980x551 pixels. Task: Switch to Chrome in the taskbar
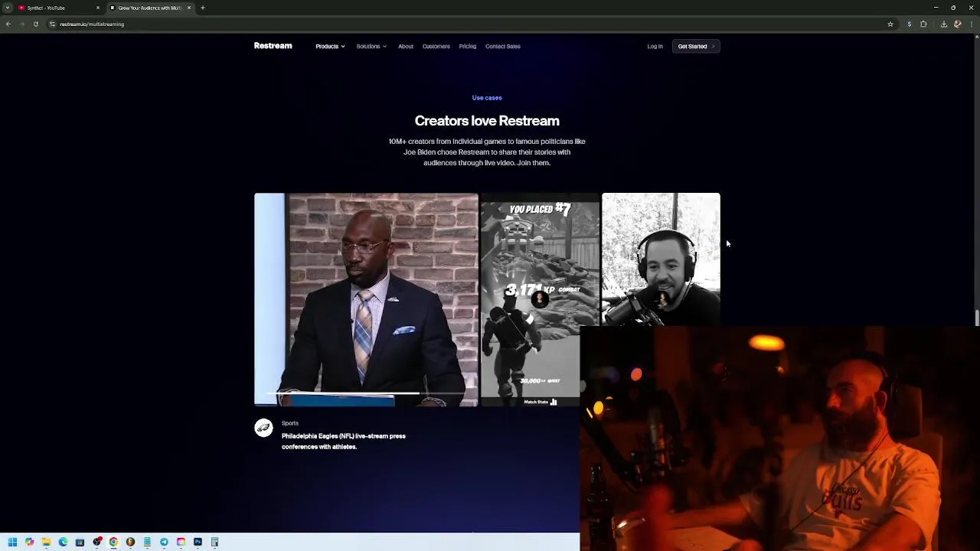(113, 542)
